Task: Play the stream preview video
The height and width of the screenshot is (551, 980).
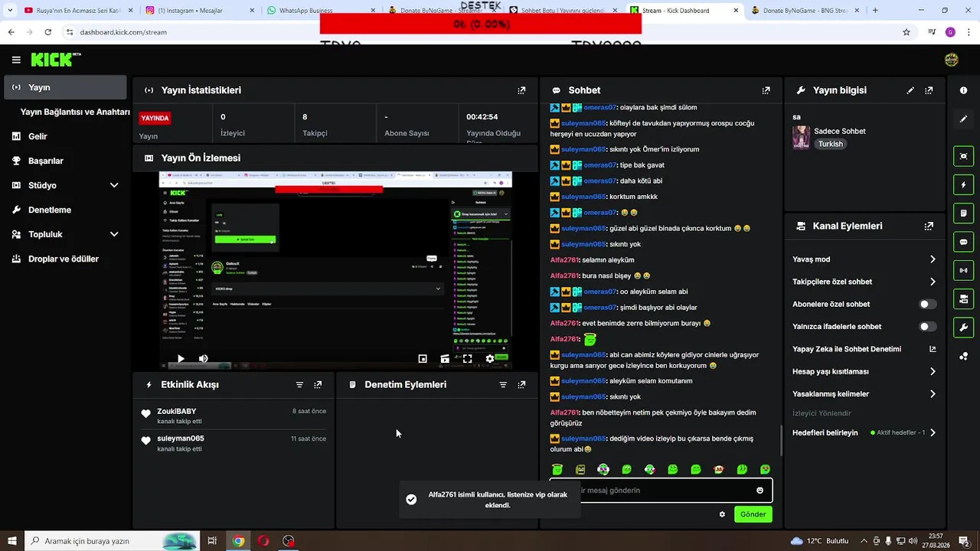Action: [x=181, y=358]
